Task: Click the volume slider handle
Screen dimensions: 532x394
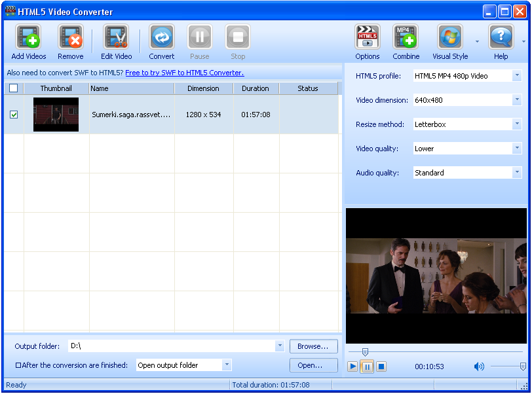Action: point(523,367)
